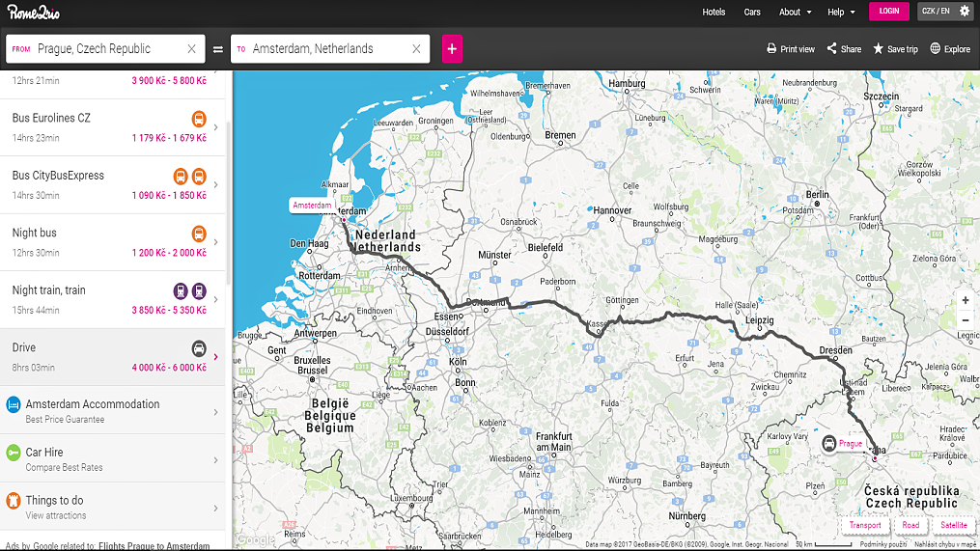The image size is (980, 551).
Task: Open the About dropdown menu
Action: click(795, 12)
